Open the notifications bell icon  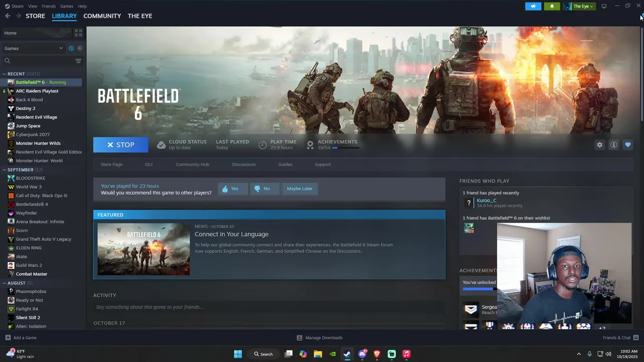[552, 6]
